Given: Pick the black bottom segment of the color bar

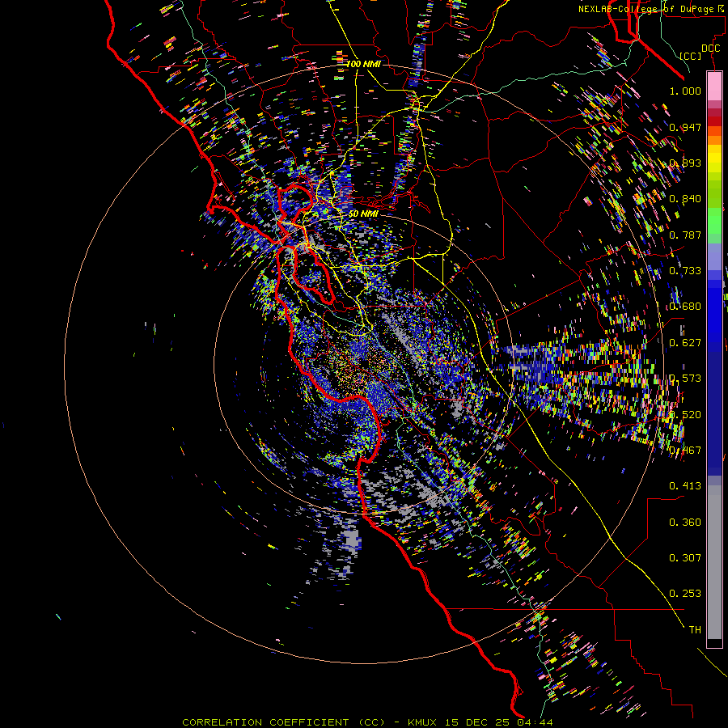Looking at the screenshot, I should click(x=714, y=642).
